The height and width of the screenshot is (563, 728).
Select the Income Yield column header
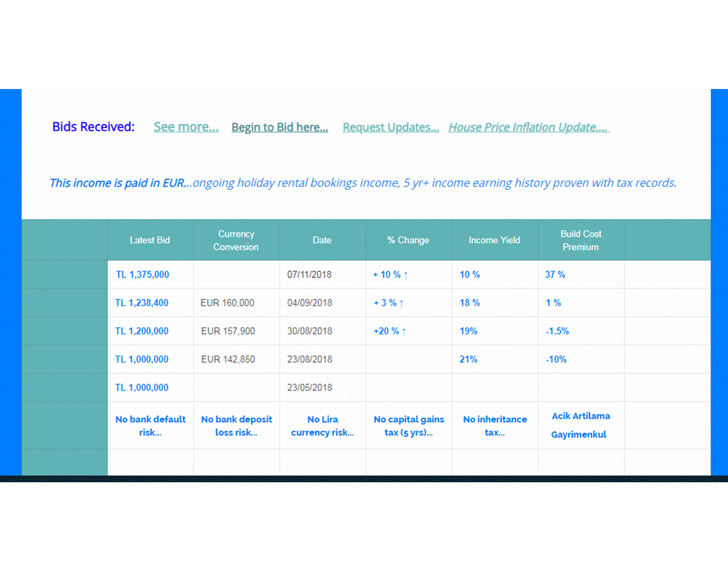coord(494,239)
